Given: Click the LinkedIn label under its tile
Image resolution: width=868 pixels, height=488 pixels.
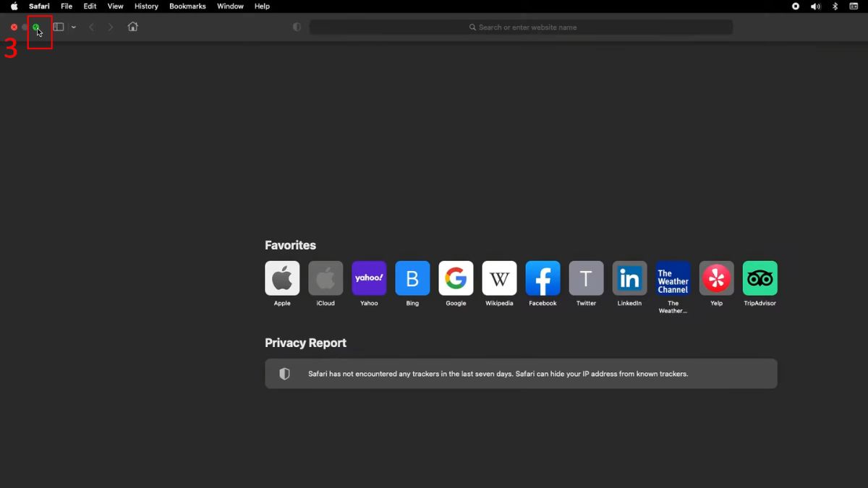Looking at the screenshot, I should 629,304.
